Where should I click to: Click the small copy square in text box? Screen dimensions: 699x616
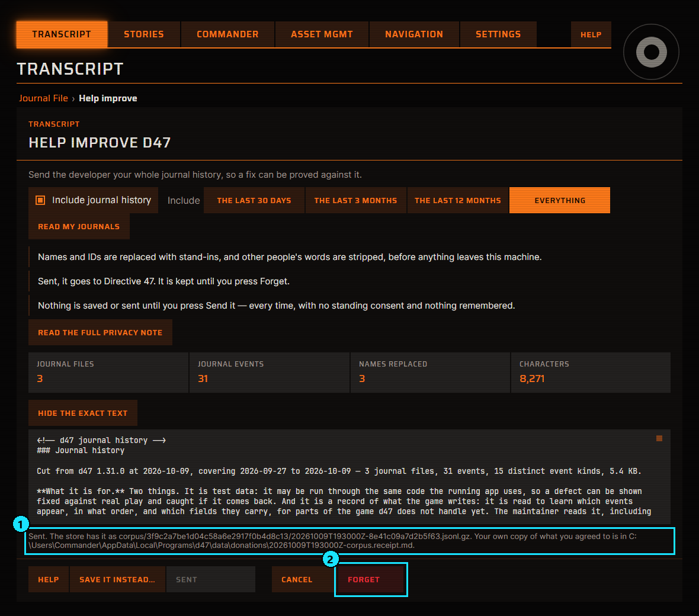(659, 438)
